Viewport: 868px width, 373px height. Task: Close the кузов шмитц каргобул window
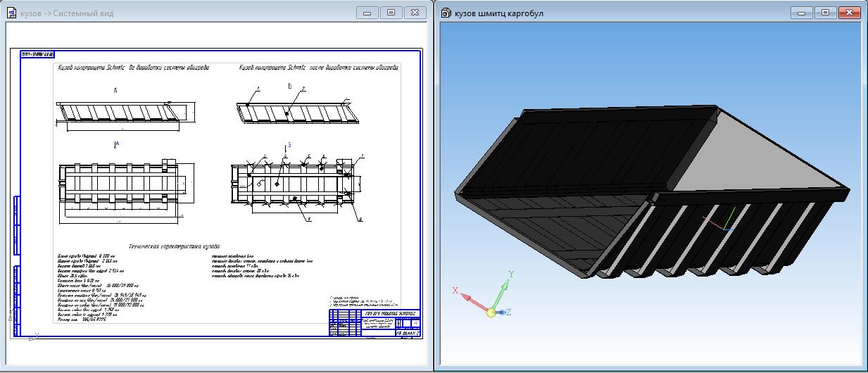[848, 13]
